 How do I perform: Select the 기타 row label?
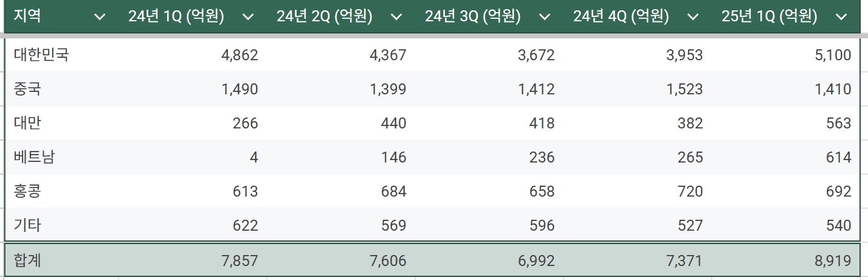pos(27,226)
